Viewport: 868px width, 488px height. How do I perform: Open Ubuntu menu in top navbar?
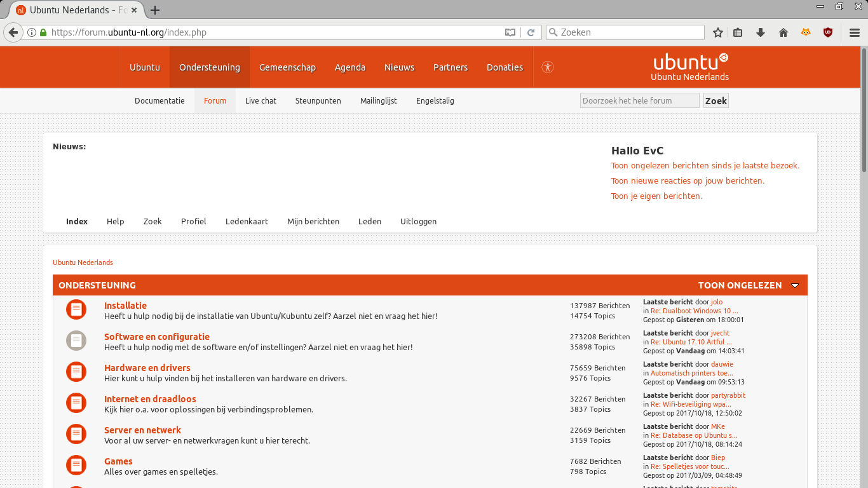(145, 67)
